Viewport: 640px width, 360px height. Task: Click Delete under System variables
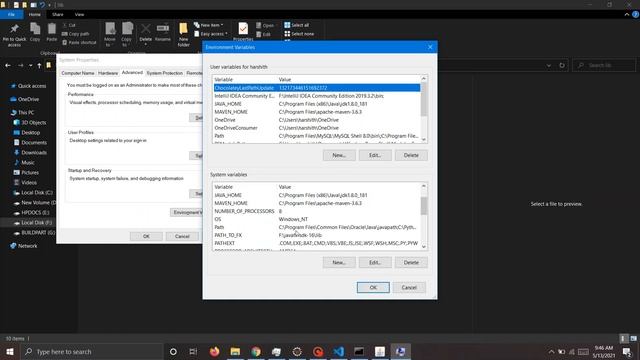(x=411, y=262)
